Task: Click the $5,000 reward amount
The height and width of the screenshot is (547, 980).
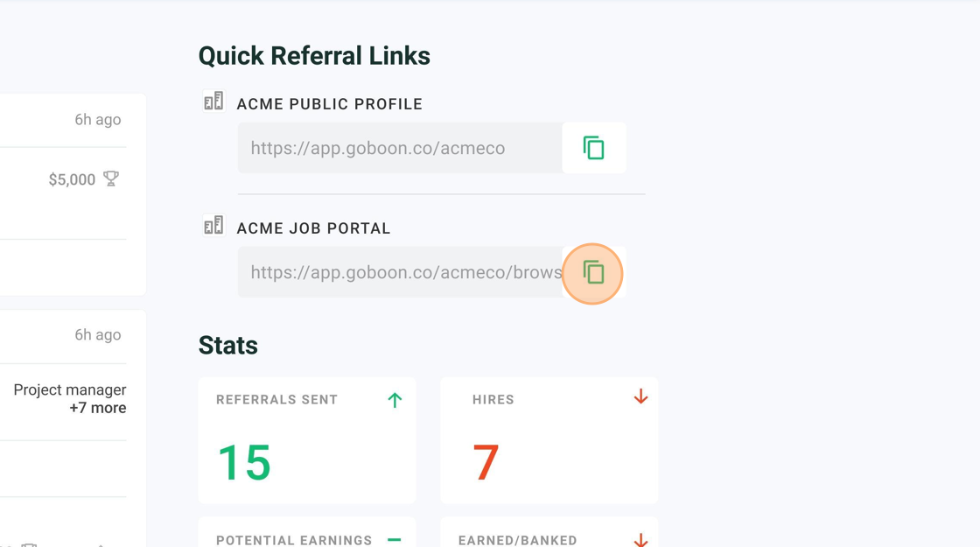Action: [72, 180]
